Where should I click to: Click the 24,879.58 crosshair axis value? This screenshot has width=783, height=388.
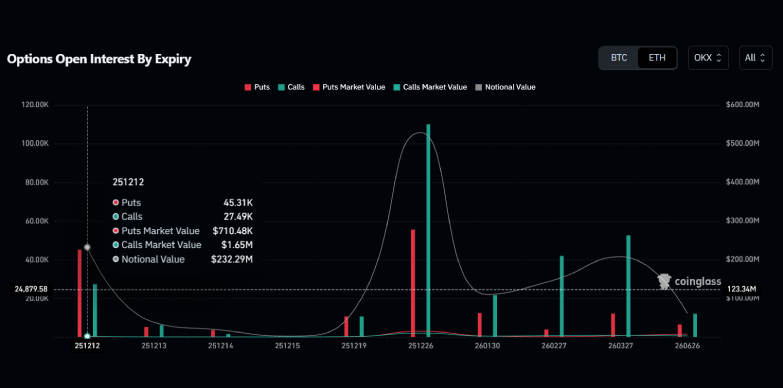click(x=31, y=289)
